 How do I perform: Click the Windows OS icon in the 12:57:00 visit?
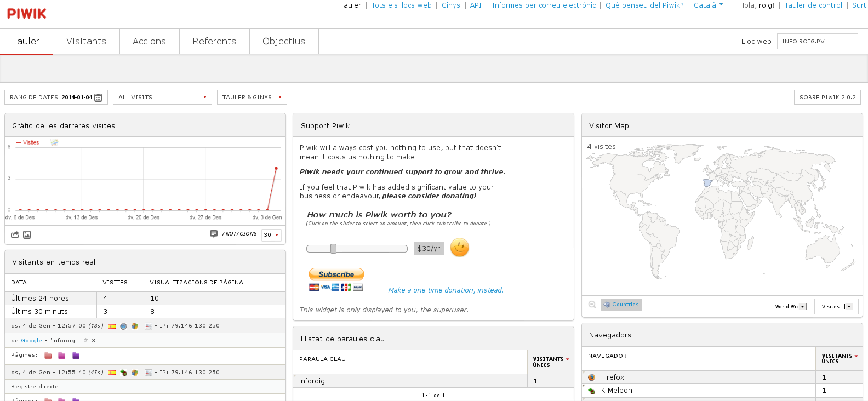[134, 326]
